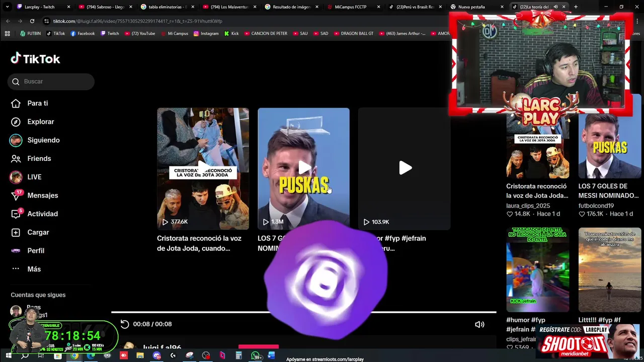Switch to the '(794) Sabroso' YouTube tab
The image size is (644, 362).
(x=105, y=7)
